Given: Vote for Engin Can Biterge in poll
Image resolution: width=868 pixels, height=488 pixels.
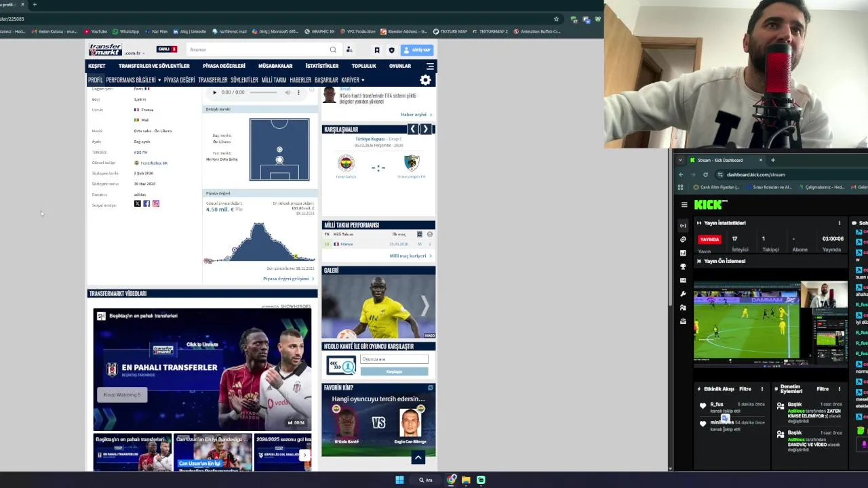Looking at the screenshot, I should point(410,422).
